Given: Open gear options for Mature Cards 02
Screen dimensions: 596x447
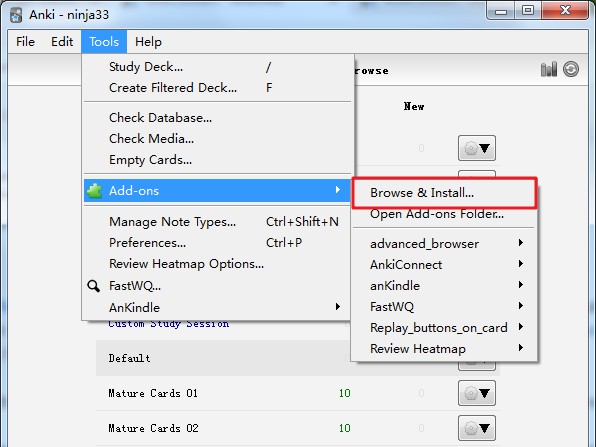Looking at the screenshot, I should (x=477, y=428).
